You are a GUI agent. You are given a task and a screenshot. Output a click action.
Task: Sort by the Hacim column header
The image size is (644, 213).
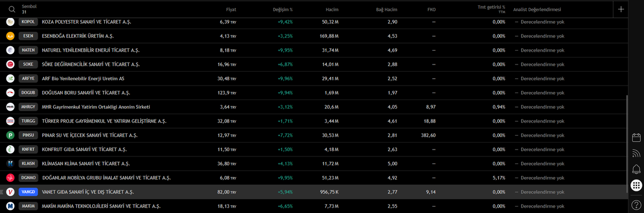click(333, 9)
